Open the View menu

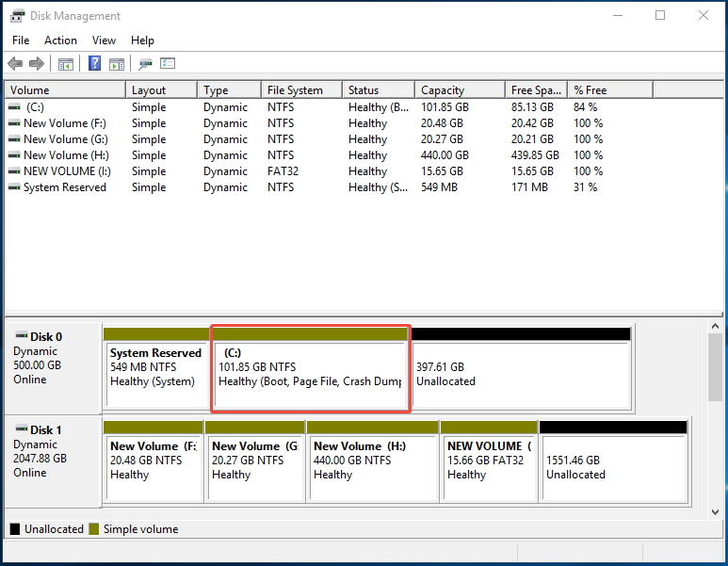(104, 40)
